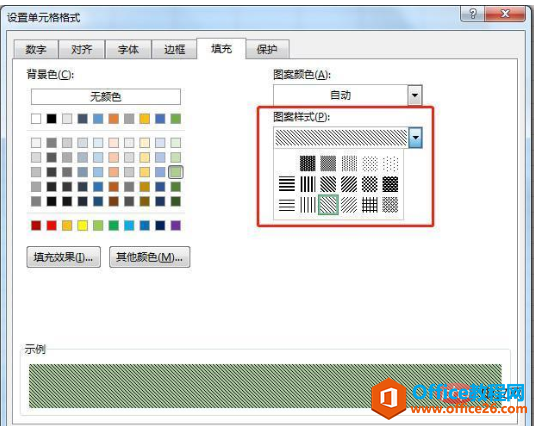
Task: Switch to the 对齐 tab
Action: point(82,49)
